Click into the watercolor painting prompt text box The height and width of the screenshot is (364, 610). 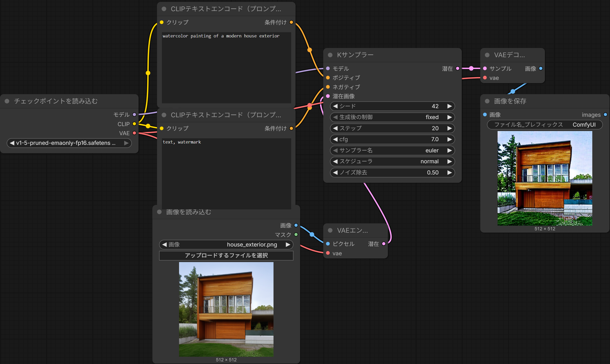[x=226, y=68]
